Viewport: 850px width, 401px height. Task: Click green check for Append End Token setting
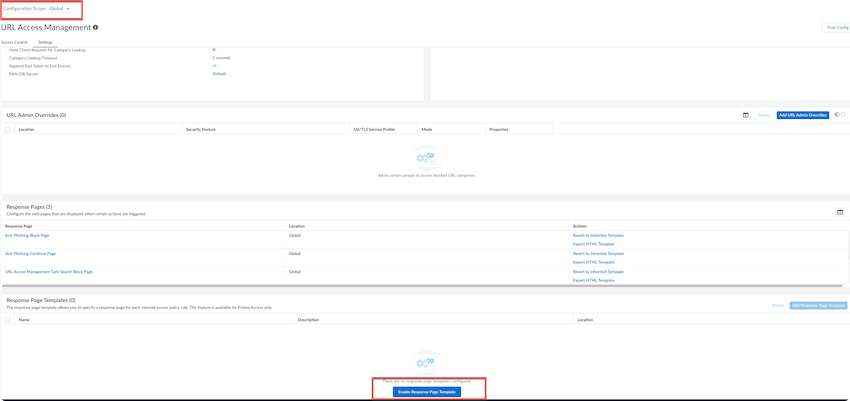click(214, 66)
